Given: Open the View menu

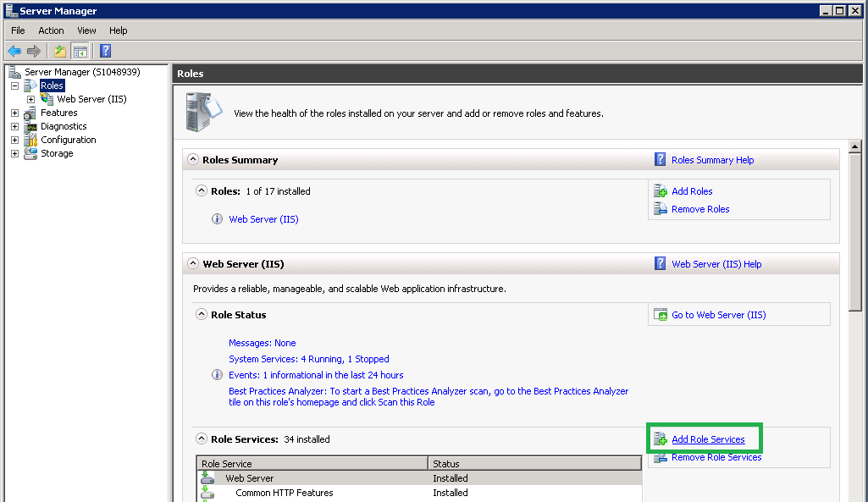Looking at the screenshot, I should click(86, 30).
